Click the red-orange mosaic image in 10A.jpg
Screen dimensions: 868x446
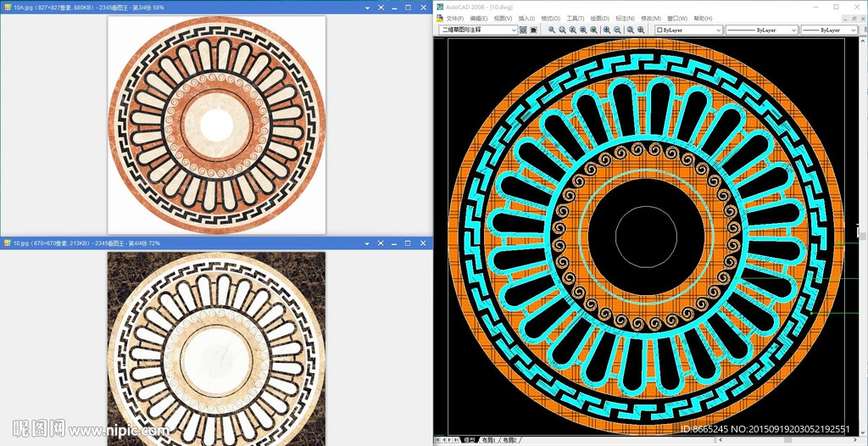click(217, 125)
